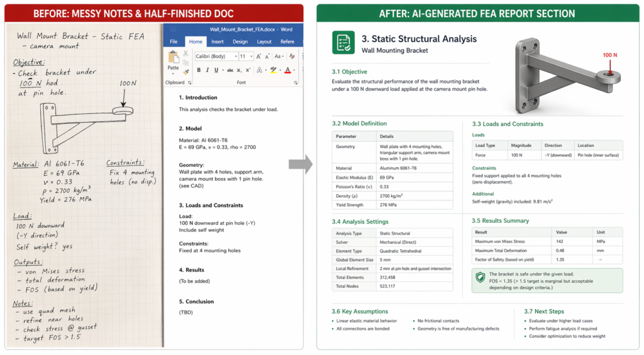
Task: Open the File tab
Action: [x=174, y=42]
